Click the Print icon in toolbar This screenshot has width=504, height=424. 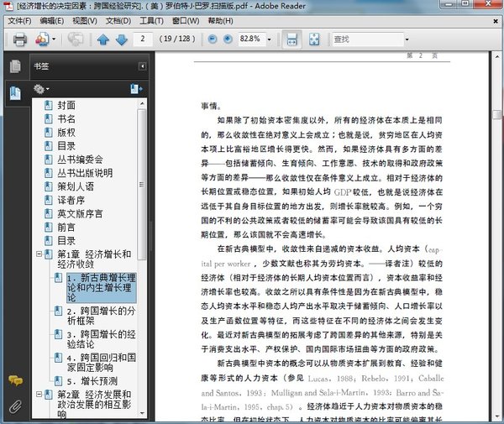[x=20, y=39]
